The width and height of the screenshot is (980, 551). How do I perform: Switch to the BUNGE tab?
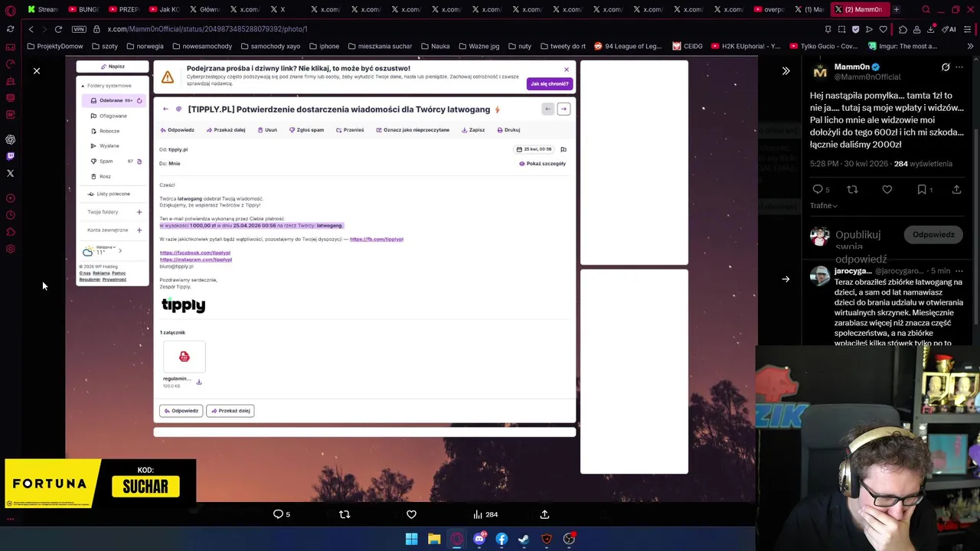(x=83, y=9)
